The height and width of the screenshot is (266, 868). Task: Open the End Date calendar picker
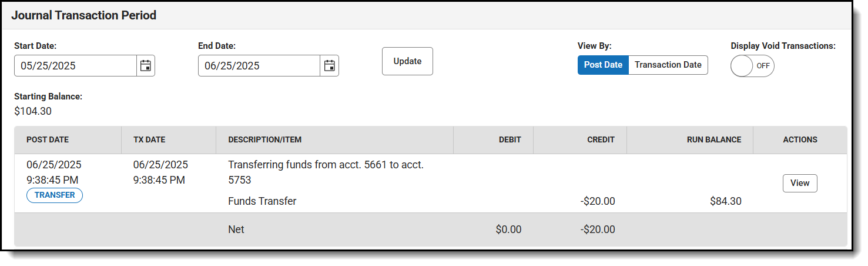pyautogui.click(x=330, y=66)
